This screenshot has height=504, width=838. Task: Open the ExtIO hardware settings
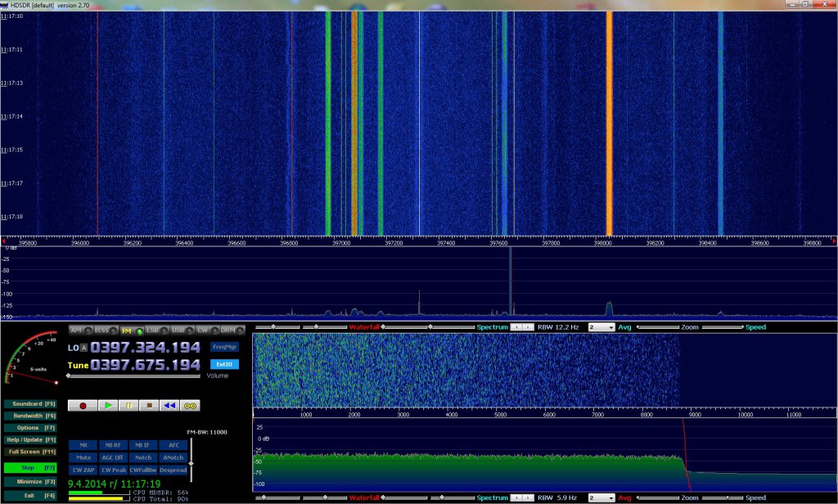(223, 364)
